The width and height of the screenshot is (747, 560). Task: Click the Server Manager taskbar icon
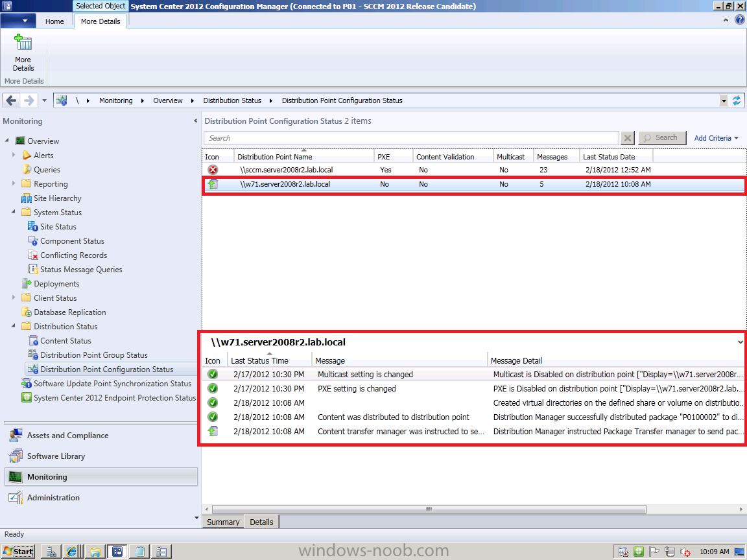51,552
